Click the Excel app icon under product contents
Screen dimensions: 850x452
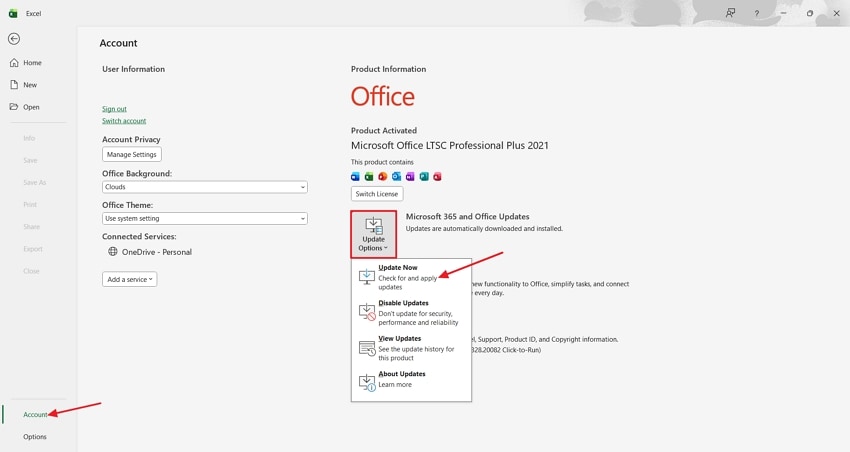(369, 177)
